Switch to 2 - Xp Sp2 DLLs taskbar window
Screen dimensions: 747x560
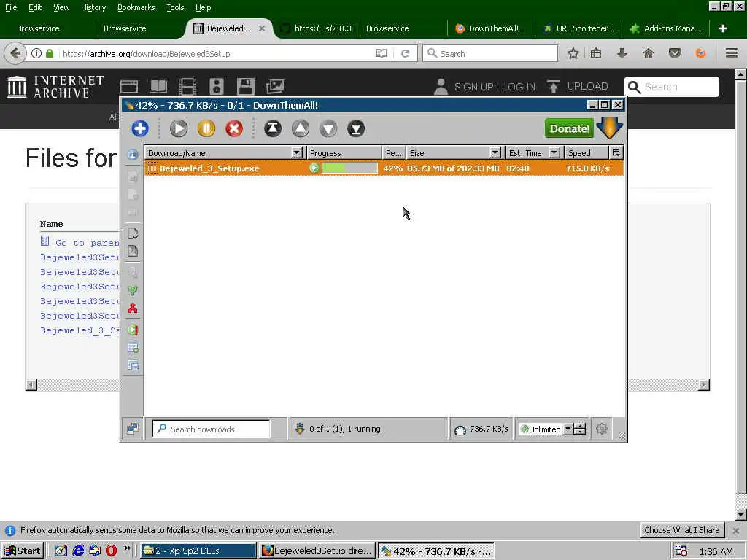point(198,551)
